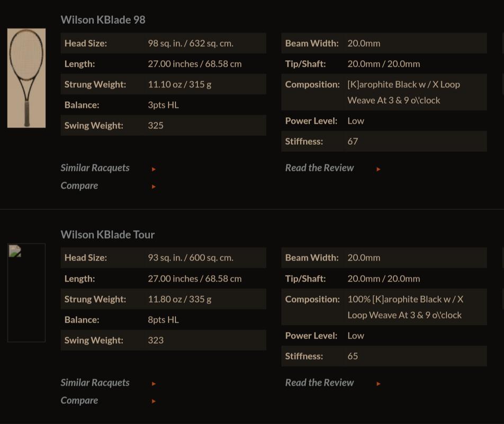Click KBlade 98 Beam Width 20.0mm value
Viewport: 504px width, 424px height.
pos(364,43)
